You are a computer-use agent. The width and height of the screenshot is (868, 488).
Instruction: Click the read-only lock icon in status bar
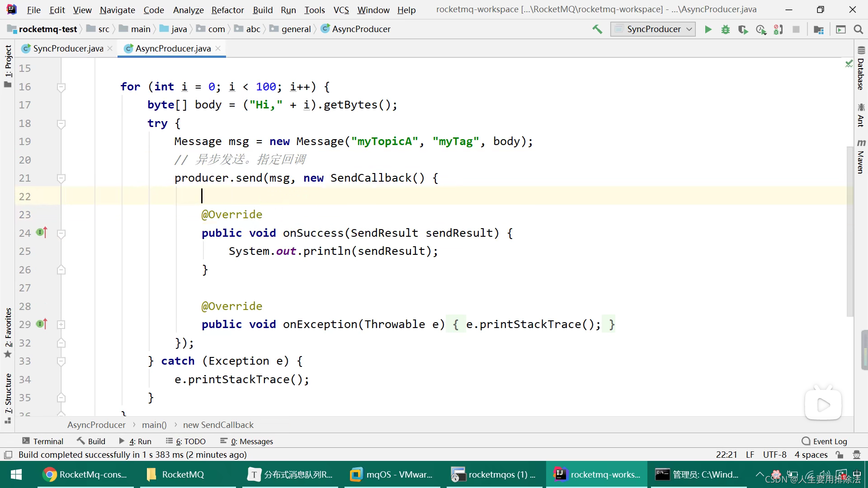pyautogui.click(x=840, y=455)
